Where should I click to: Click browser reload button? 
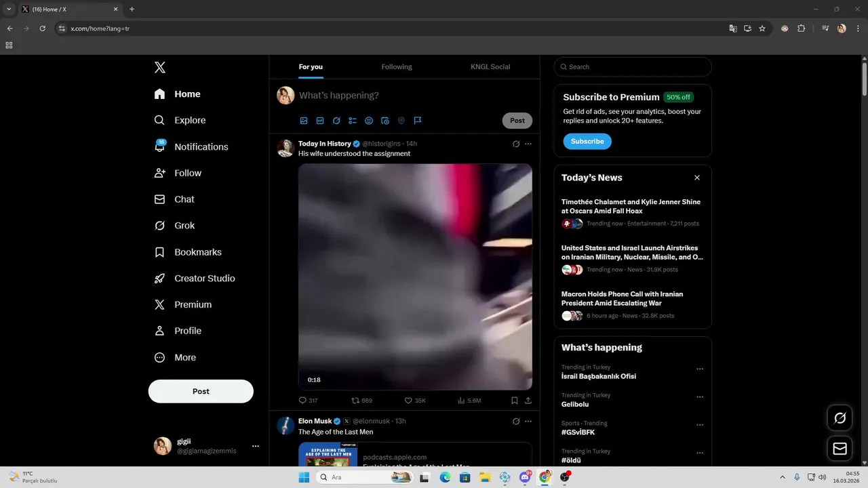(42, 28)
